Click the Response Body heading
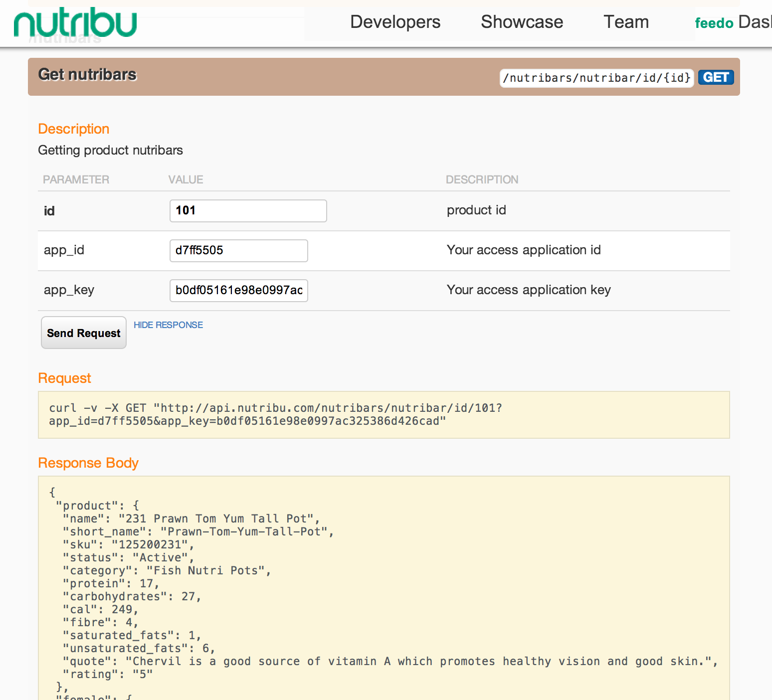Viewport: 772px width, 700px height. 88,463
